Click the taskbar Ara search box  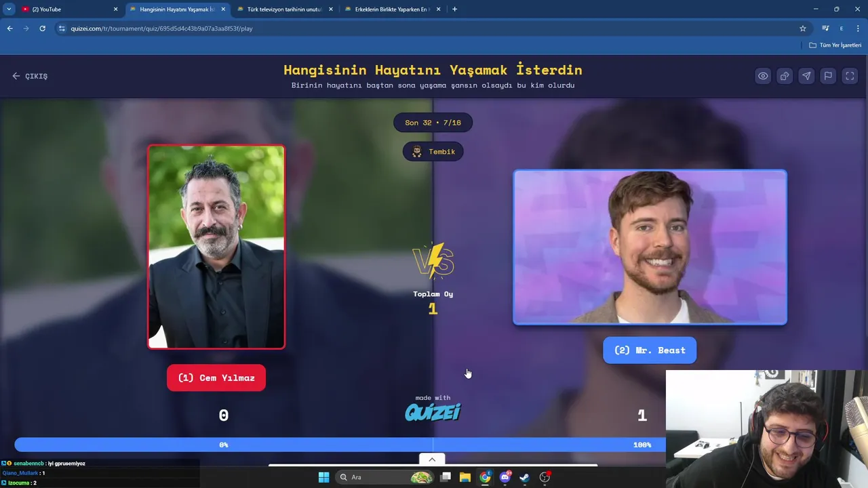(x=384, y=477)
